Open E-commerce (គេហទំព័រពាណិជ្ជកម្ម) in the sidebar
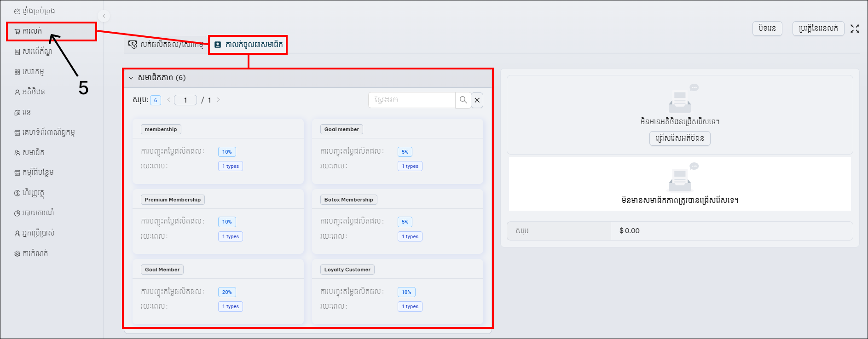Screen dimensions: 868x339 [44, 132]
